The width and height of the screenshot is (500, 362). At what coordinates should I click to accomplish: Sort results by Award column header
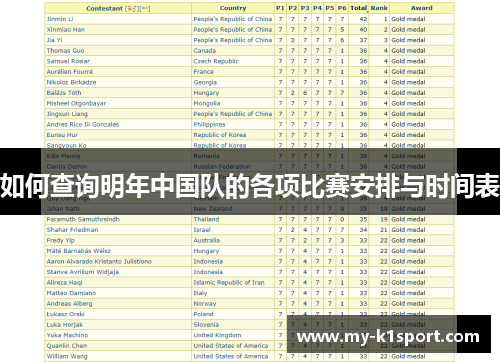421,8
